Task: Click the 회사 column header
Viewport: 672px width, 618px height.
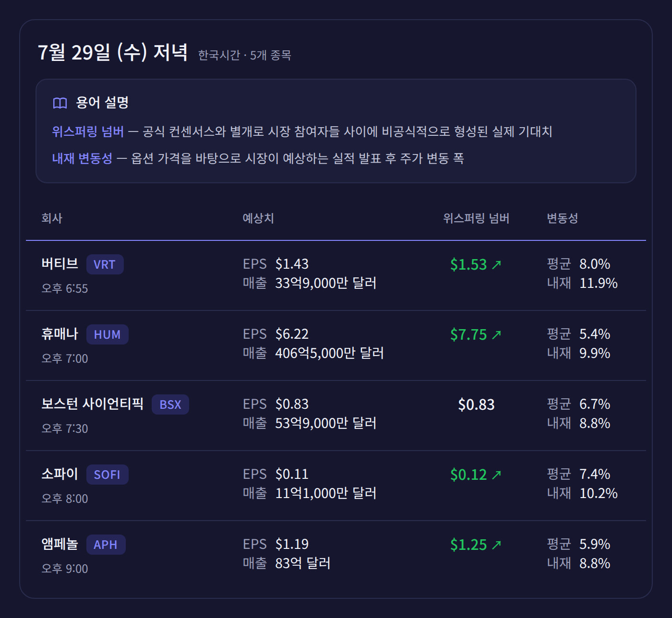Action: click(52, 218)
